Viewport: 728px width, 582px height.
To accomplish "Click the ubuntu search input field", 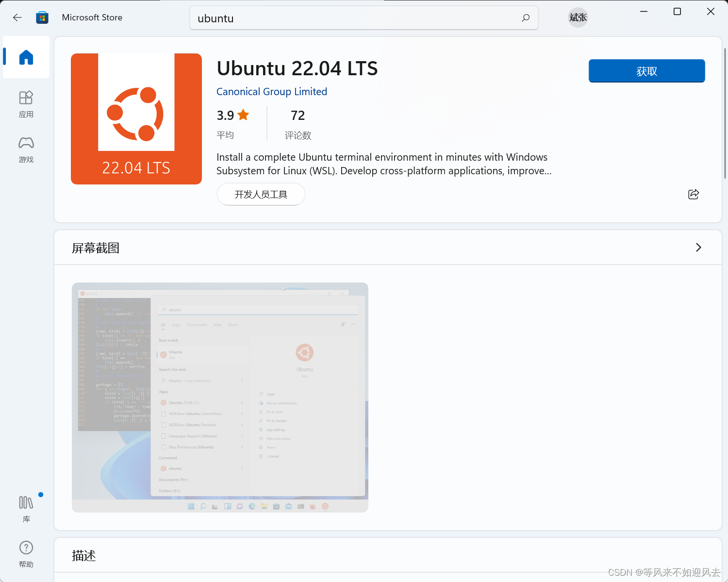I will 340,18.
